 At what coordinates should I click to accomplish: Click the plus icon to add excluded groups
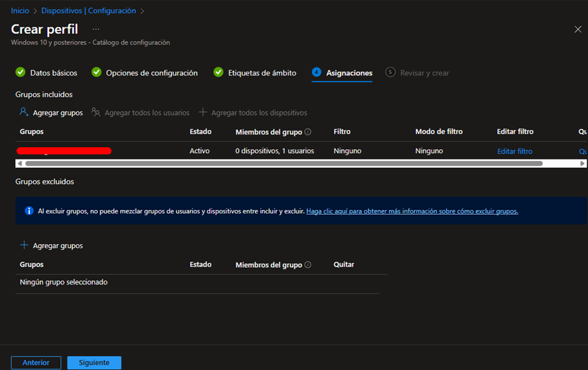(x=25, y=245)
